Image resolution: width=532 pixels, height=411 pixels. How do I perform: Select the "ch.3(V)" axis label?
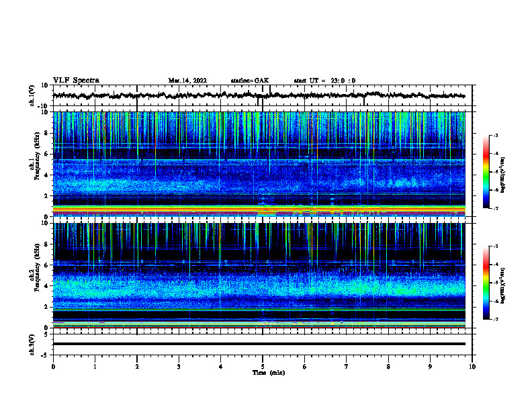click(x=32, y=345)
